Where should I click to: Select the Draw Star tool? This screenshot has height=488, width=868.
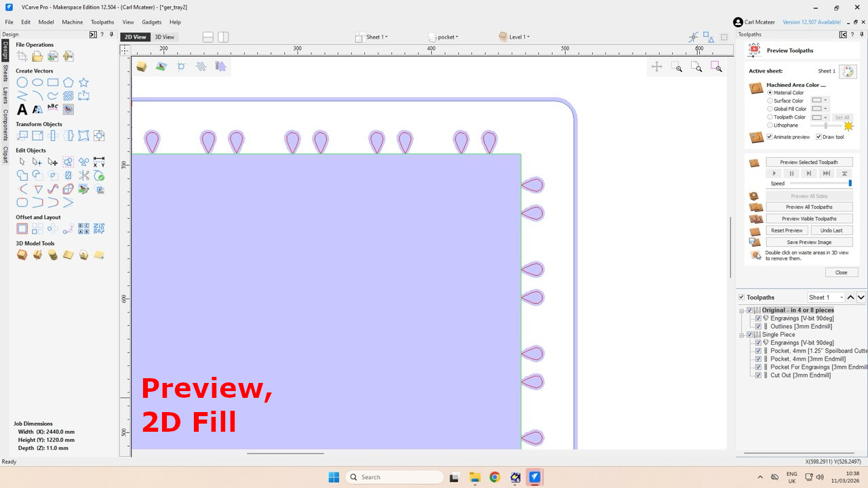click(83, 81)
